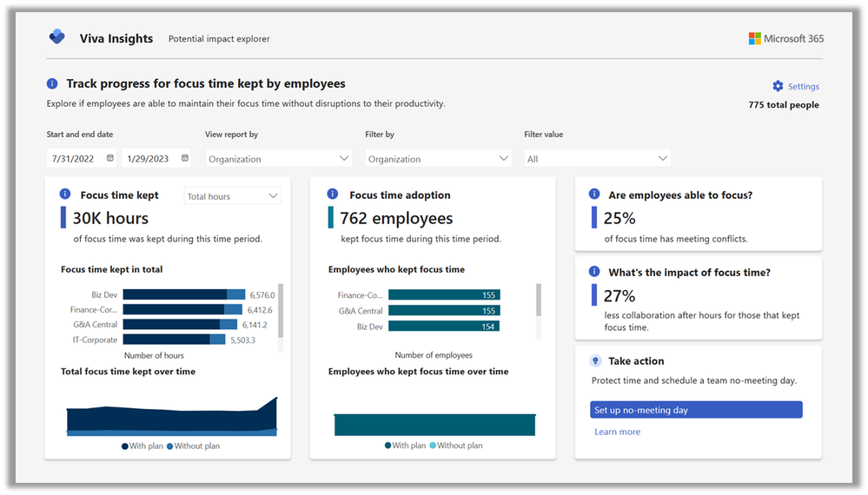868x495 pixels.
Task: Select the Biz Dev bar showing 6,576.0 hours
Action: click(x=184, y=294)
